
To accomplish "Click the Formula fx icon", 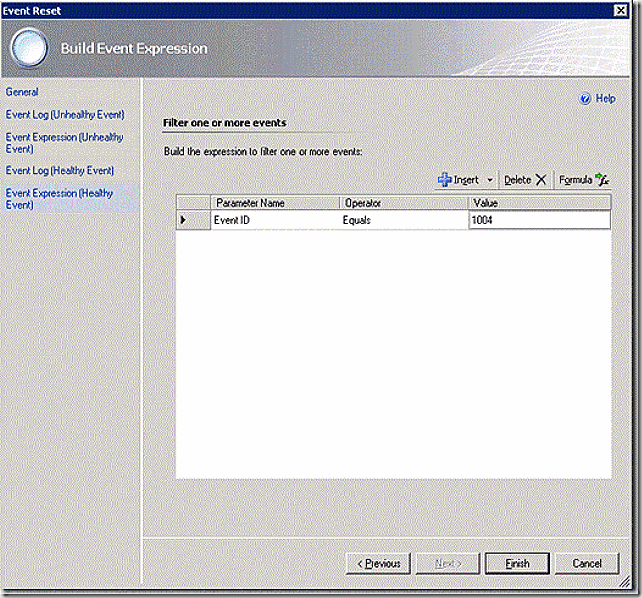I will click(x=602, y=179).
